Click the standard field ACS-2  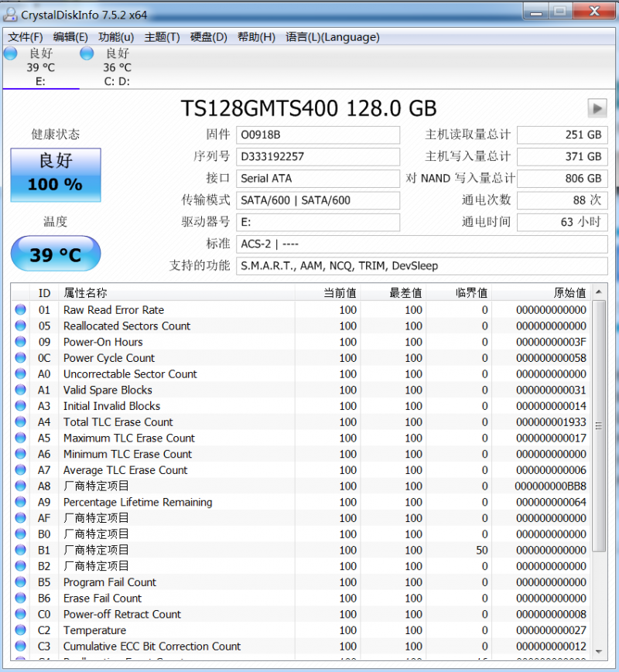coord(422,244)
